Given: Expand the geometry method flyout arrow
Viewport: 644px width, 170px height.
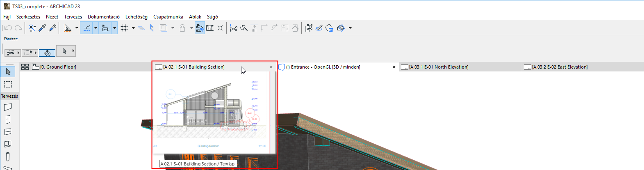Looking at the screenshot, I should (18, 53).
